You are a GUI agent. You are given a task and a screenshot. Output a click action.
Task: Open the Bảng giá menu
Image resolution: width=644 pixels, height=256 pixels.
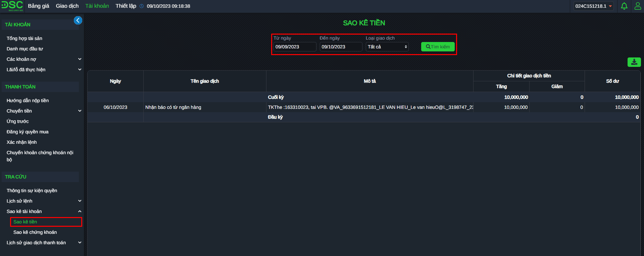(x=39, y=6)
